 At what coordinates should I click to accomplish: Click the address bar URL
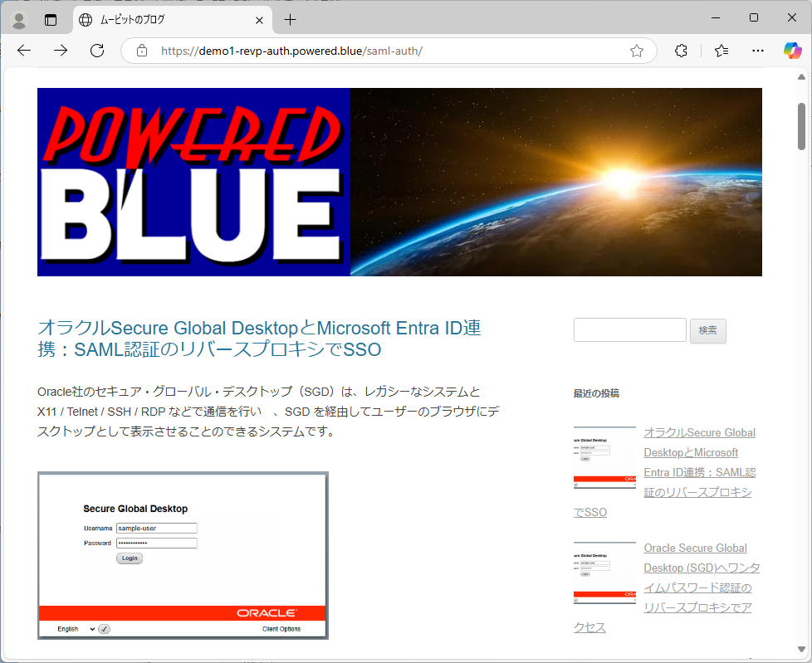291,51
